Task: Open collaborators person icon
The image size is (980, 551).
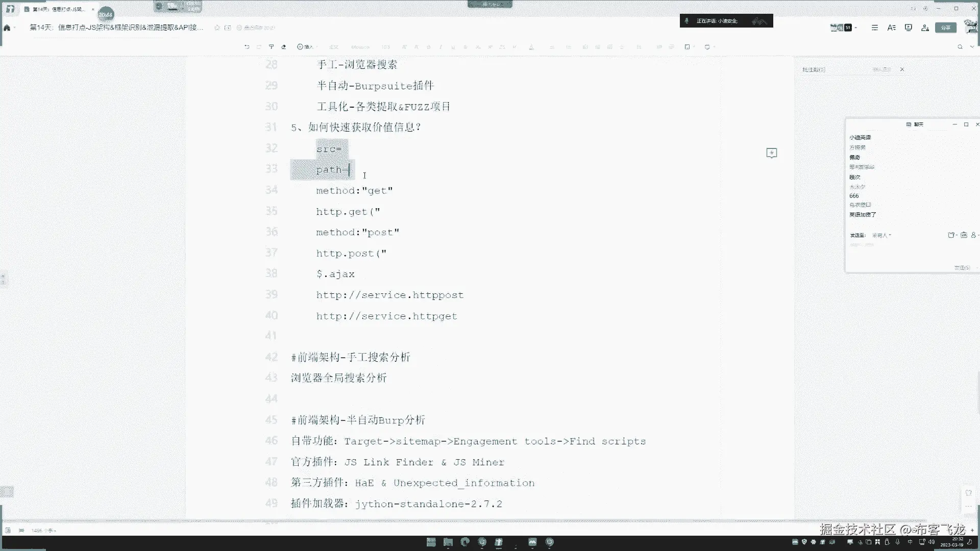Action: pyautogui.click(x=925, y=28)
